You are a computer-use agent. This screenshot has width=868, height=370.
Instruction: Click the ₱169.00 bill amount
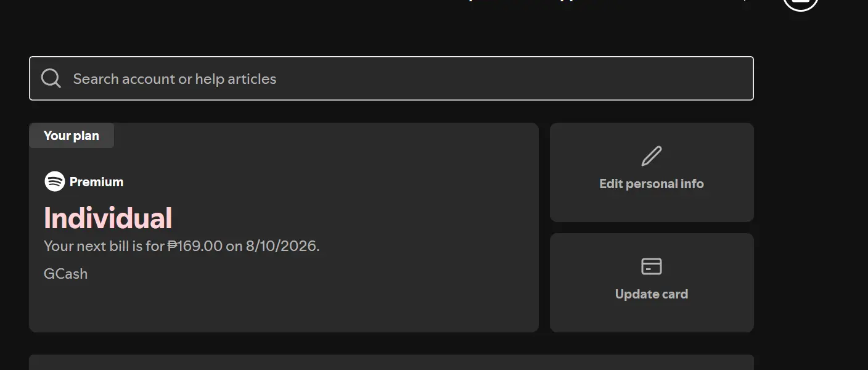point(195,246)
